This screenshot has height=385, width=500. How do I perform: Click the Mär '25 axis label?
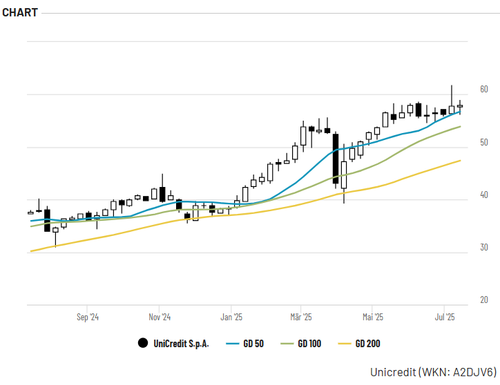click(301, 317)
